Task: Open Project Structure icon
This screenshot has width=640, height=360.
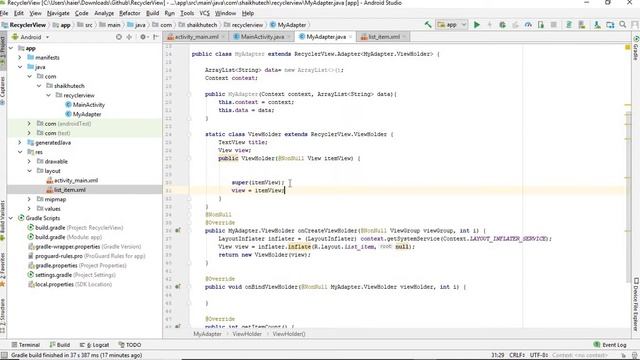Action: (x=610, y=24)
